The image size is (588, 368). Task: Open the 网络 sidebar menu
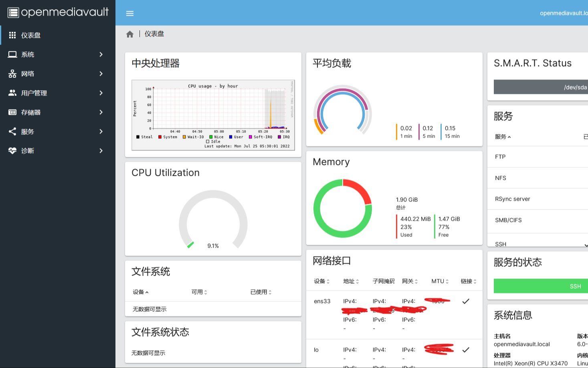tap(58, 73)
